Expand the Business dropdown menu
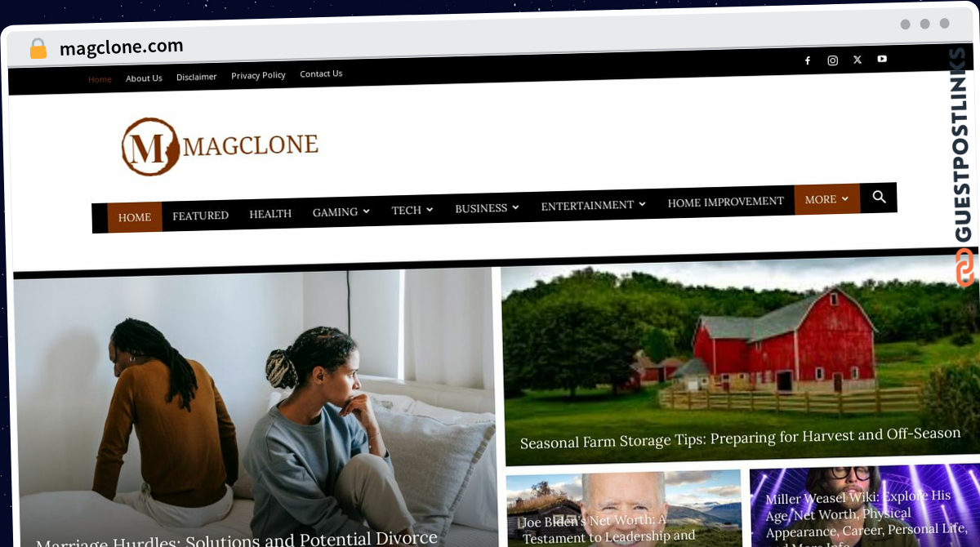This screenshot has width=980, height=547. (487, 208)
